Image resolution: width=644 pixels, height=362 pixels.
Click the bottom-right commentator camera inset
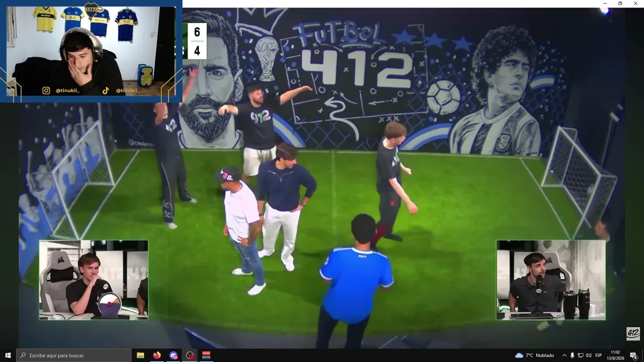(x=551, y=280)
